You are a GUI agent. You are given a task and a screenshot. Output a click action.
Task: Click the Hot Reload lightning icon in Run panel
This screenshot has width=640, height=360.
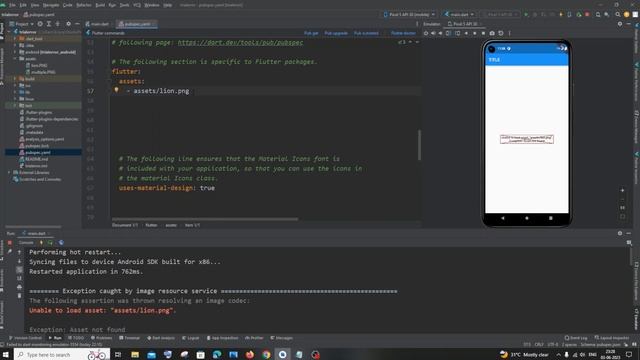[x=41, y=242]
